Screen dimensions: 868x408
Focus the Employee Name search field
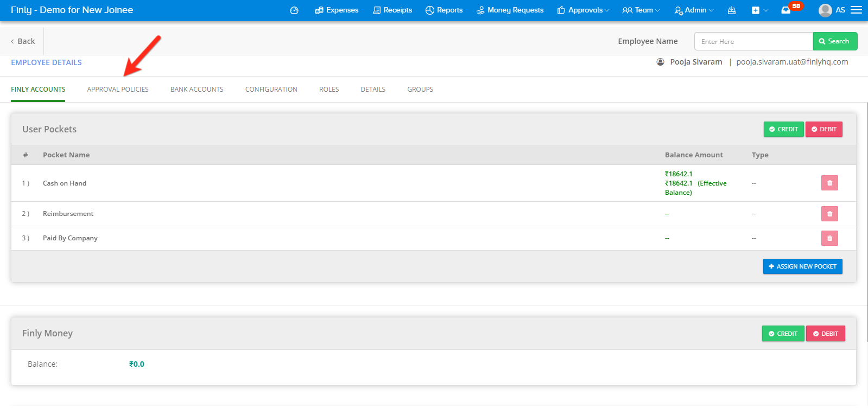coord(753,42)
